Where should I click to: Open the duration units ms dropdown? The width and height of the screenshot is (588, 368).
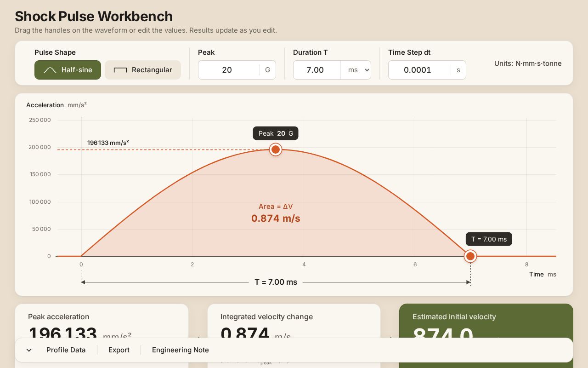(x=356, y=70)
